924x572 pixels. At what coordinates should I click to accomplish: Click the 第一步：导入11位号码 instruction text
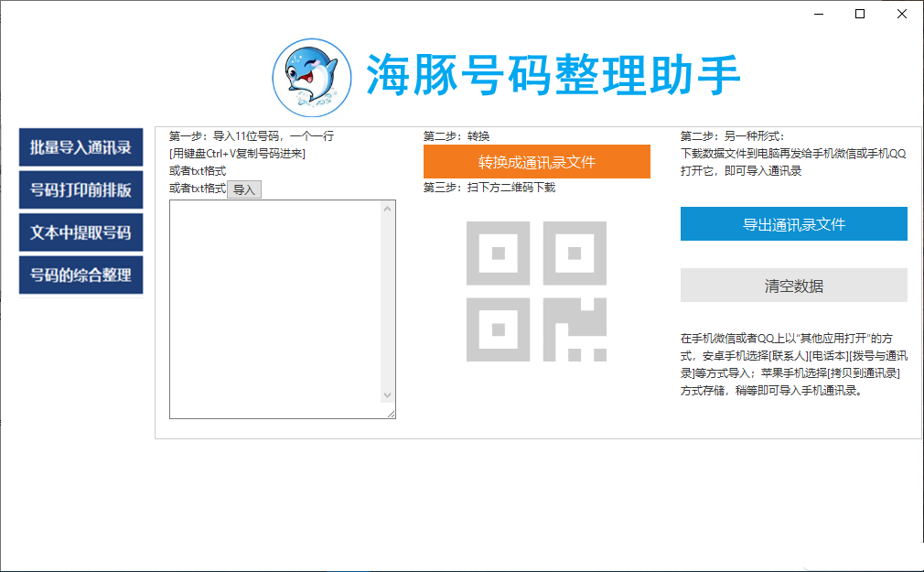[252, 136]
